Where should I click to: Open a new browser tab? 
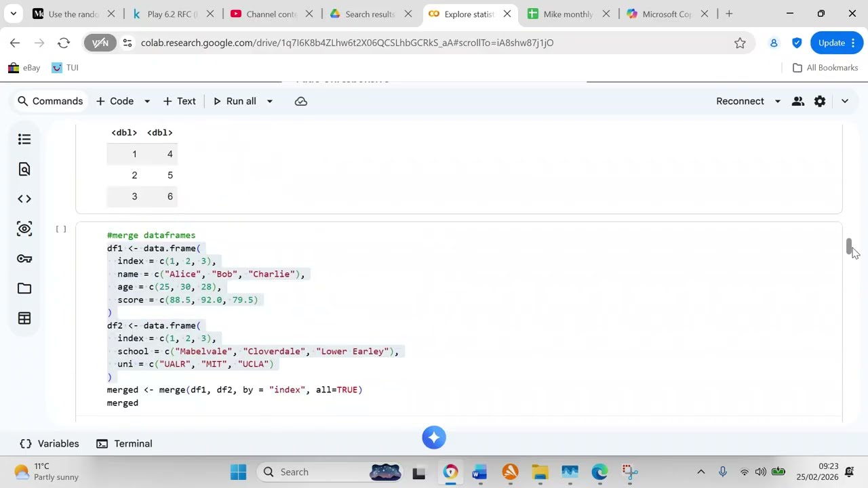729,14
